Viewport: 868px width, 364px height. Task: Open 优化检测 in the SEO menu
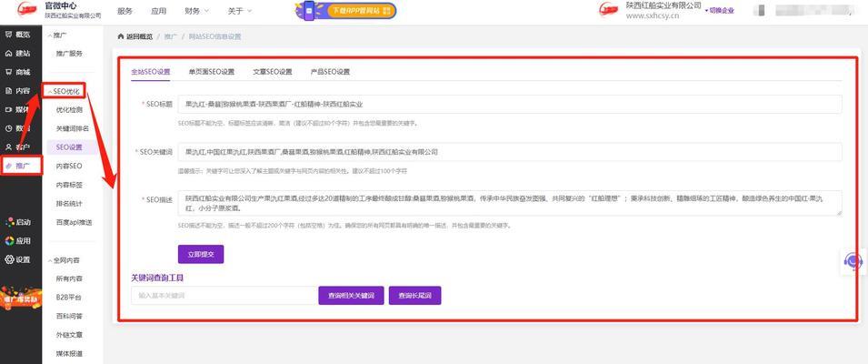pos(69,110)
